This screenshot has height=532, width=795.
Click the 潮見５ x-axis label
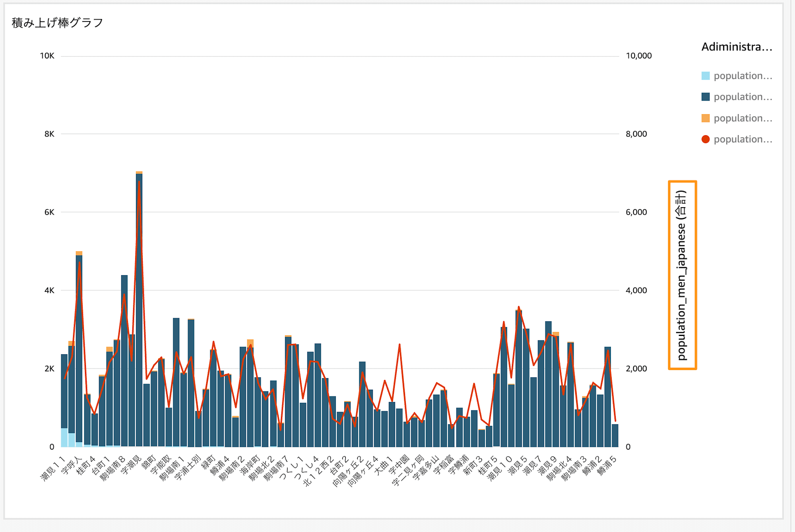[x=518, y=465]
